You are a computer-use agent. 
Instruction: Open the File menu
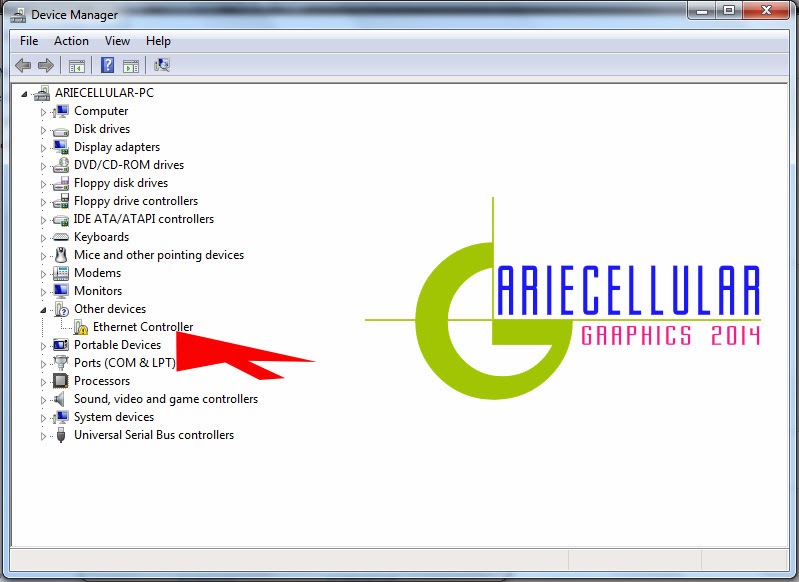(29, 41)
